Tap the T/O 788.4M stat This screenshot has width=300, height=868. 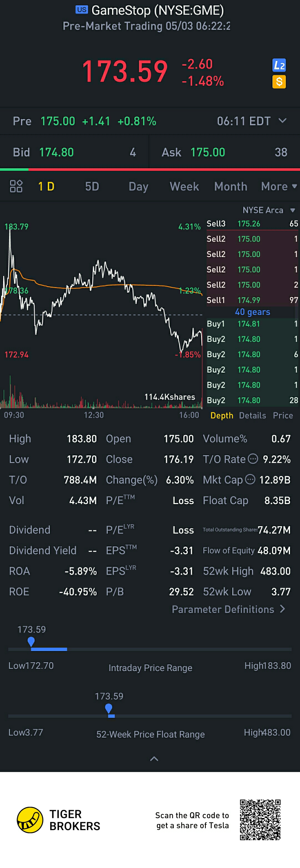(53, 480)
